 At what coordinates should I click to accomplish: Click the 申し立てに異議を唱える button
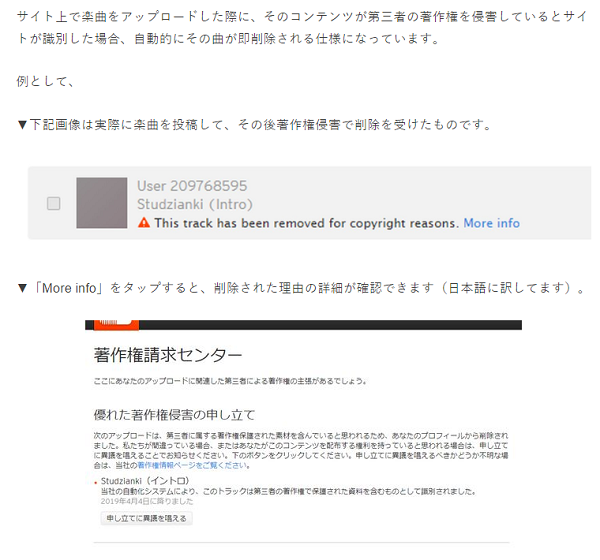147,518
